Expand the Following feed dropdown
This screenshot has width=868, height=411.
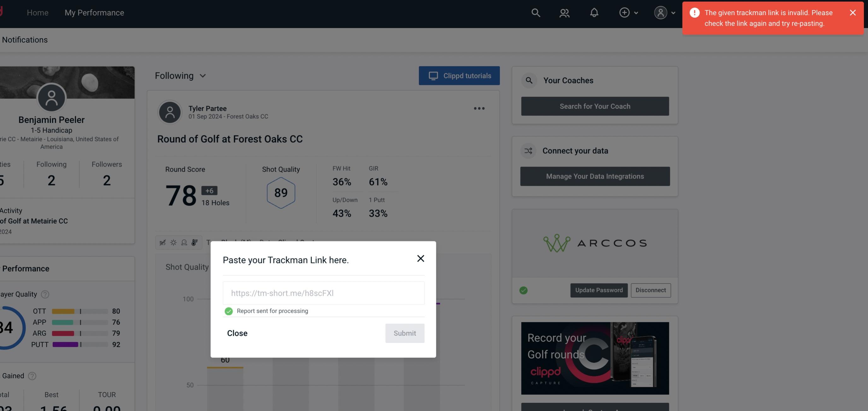click(180, 75)
